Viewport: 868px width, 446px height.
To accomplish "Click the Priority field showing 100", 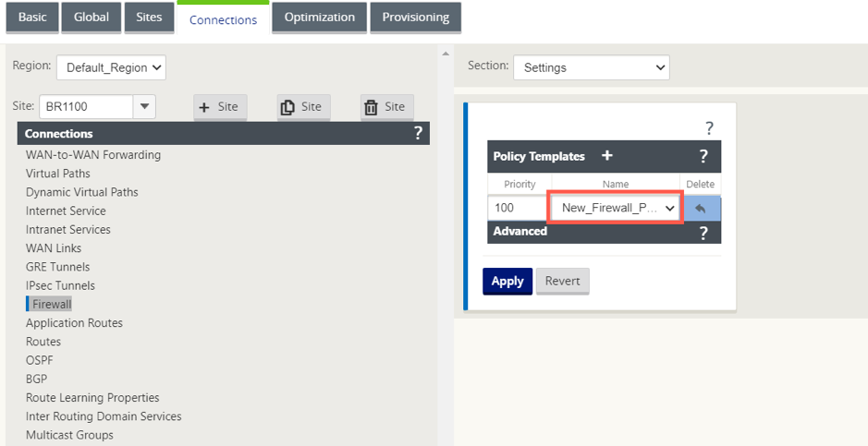I will click(520, 209).
